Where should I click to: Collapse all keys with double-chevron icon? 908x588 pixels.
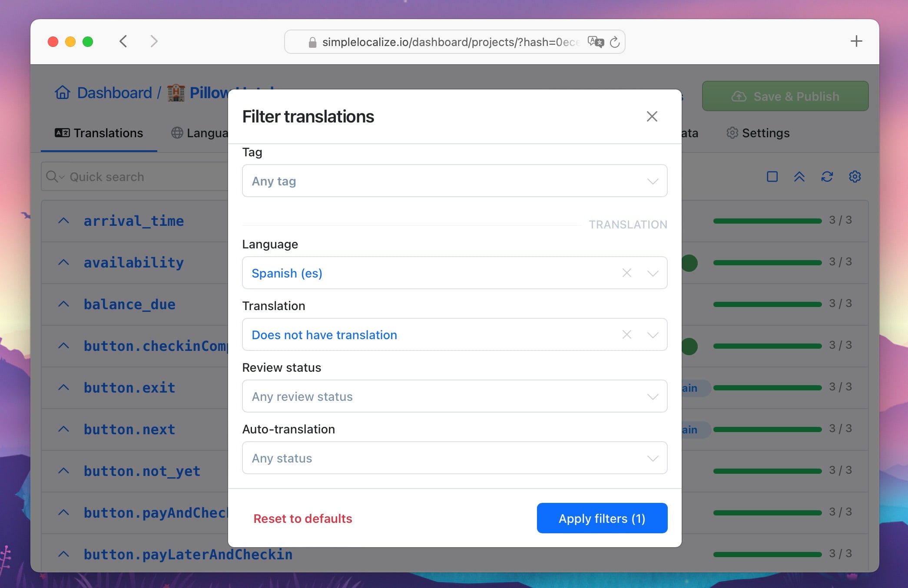tap(799, 176)
